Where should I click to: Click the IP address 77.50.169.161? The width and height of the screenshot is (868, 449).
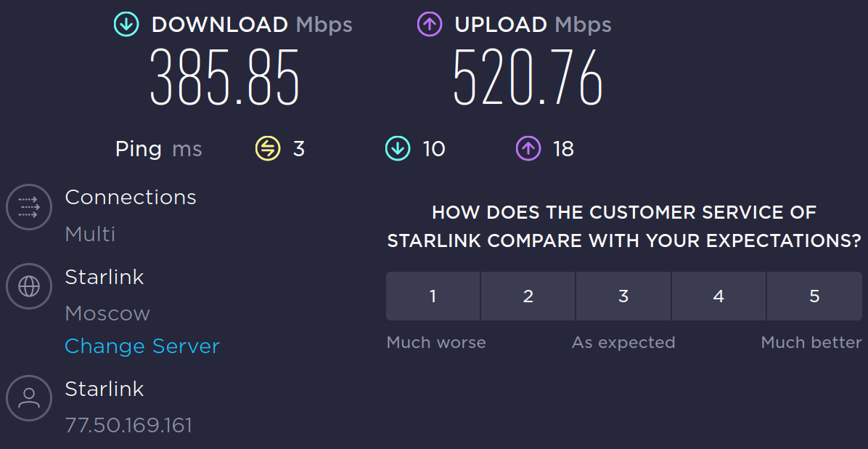click(x=128, y=425)
